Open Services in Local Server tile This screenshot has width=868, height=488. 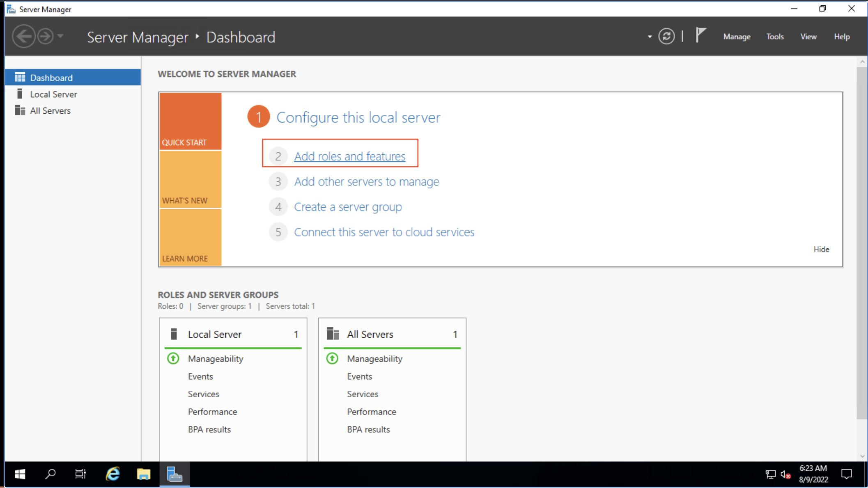pos(204,394)
